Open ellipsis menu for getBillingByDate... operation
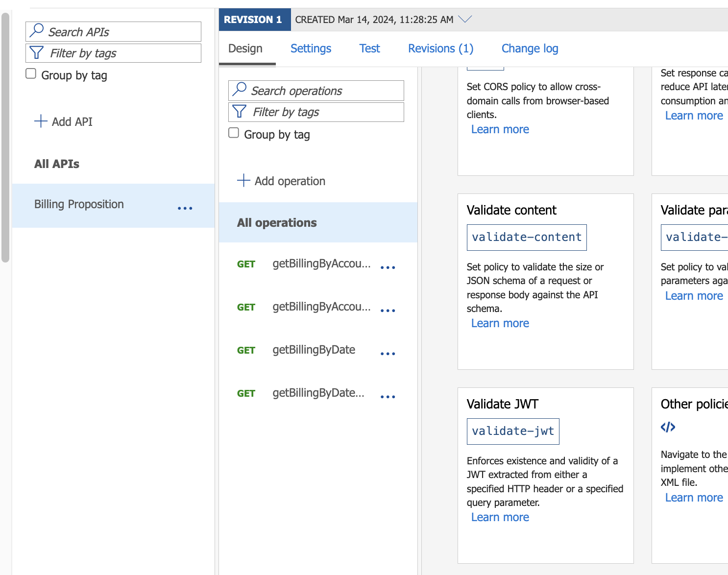Viewport: 728px width, 575px height. [388, 397]
